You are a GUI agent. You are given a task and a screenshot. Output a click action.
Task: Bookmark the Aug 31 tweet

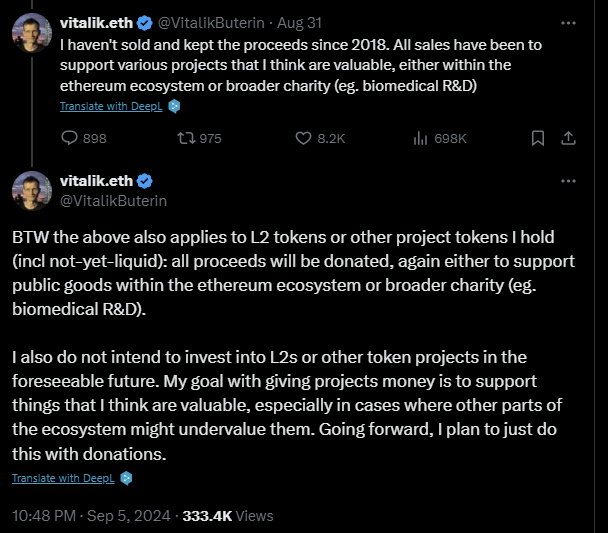tap(538, 138)
